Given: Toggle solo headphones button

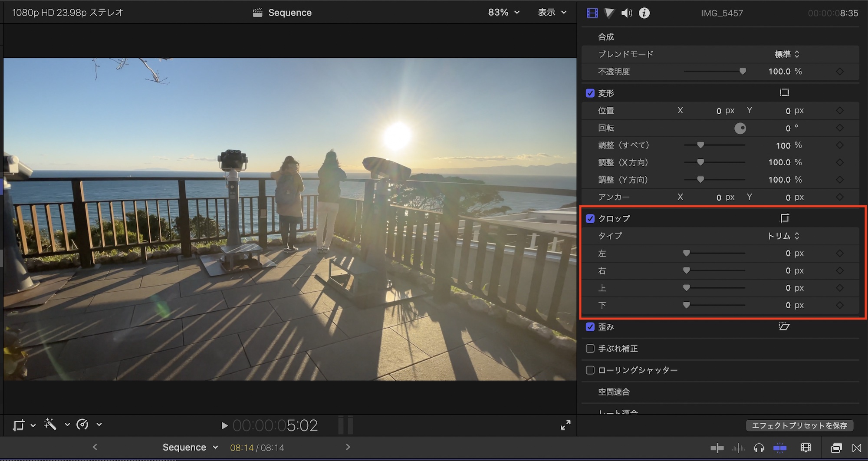Looking at the screenshot, I should [759, 448].
